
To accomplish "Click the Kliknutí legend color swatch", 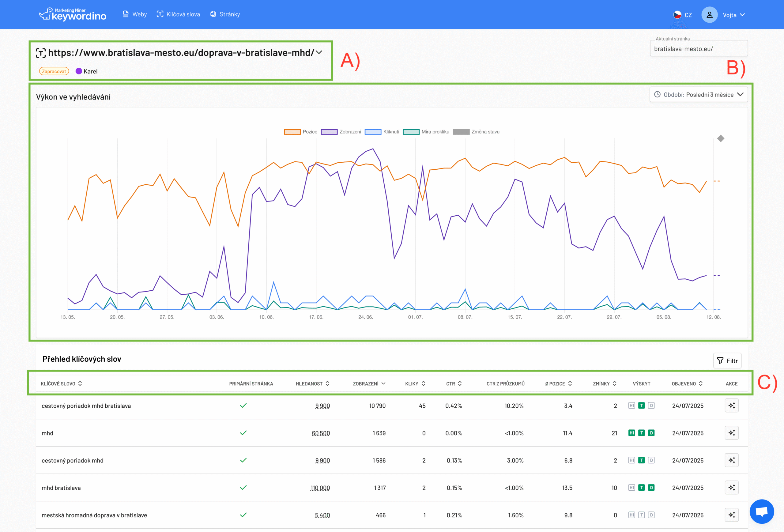I will 373,132.
